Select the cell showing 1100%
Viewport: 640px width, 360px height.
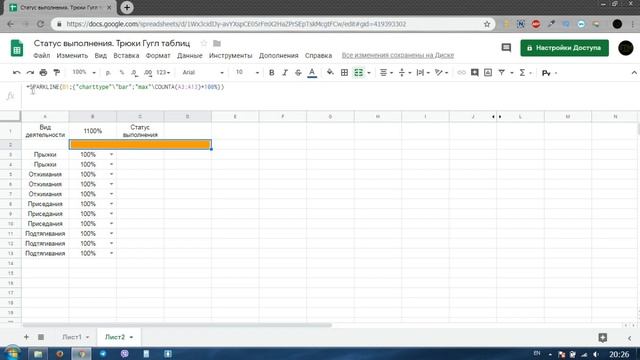coord(93,131)
